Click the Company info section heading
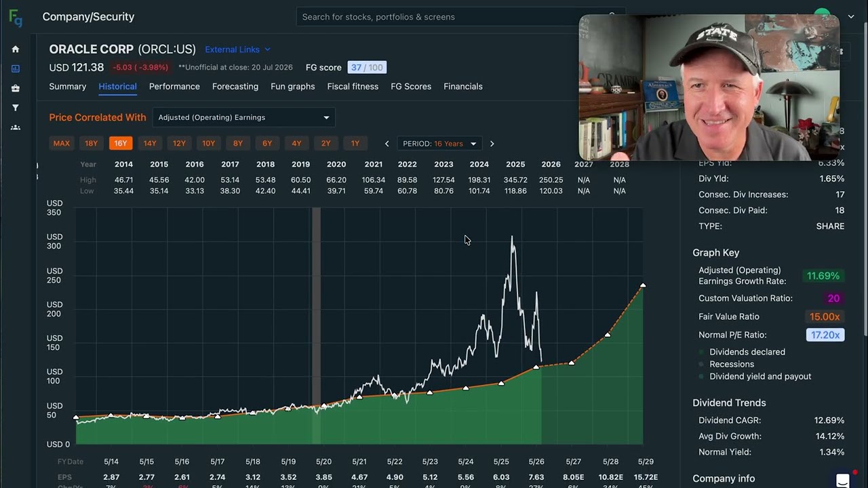Image resolution: width=868 pixels, height=488 pixels. click(x=724, y=479)
